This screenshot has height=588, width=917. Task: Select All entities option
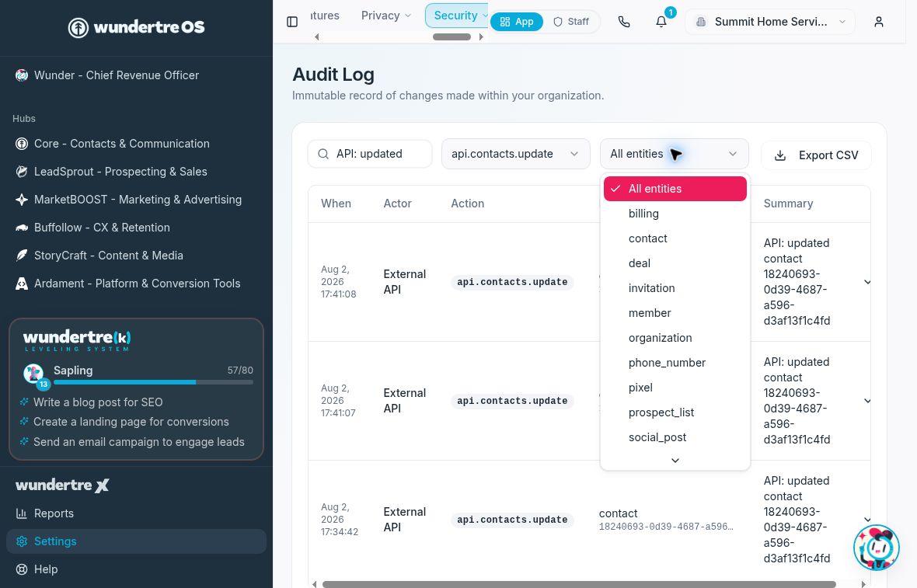tap(675, 189)
